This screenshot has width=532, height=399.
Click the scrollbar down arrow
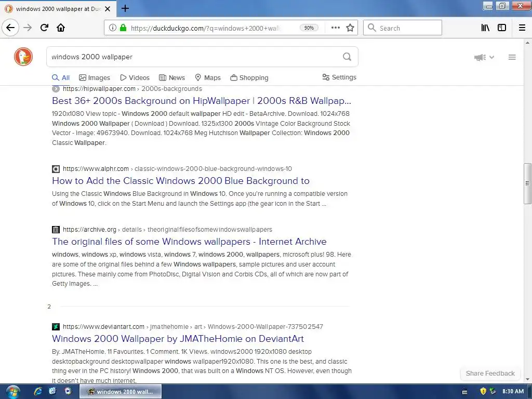527,379
